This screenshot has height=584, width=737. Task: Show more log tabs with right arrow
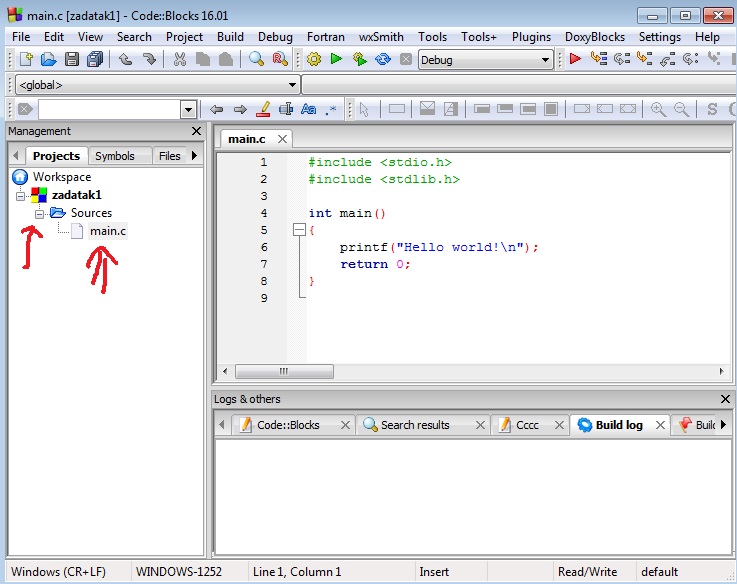pos(723,425)
